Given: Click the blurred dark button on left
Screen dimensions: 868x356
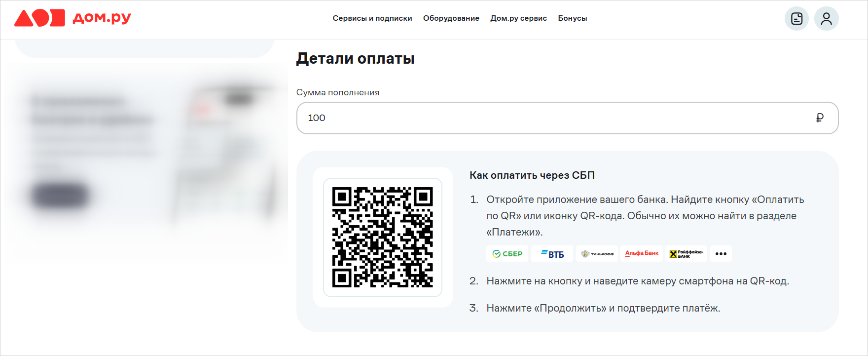Looking at the screenshot, I should (x=60, y=195).
